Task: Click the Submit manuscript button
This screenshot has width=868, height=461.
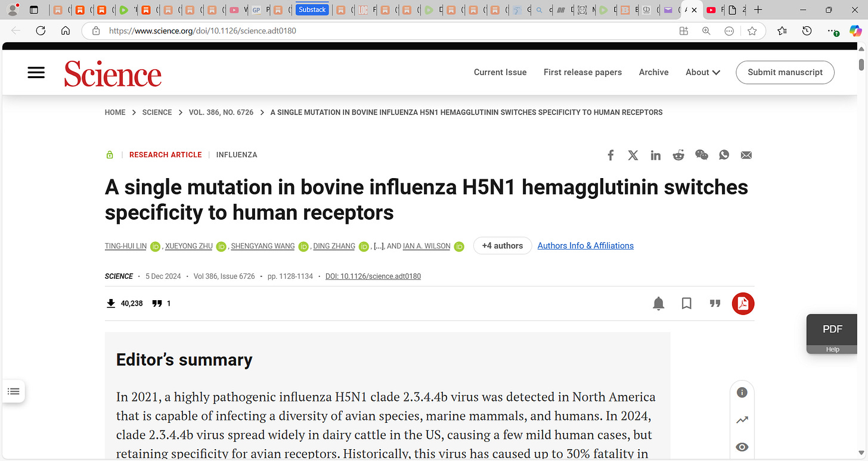Action: [785, 72]
